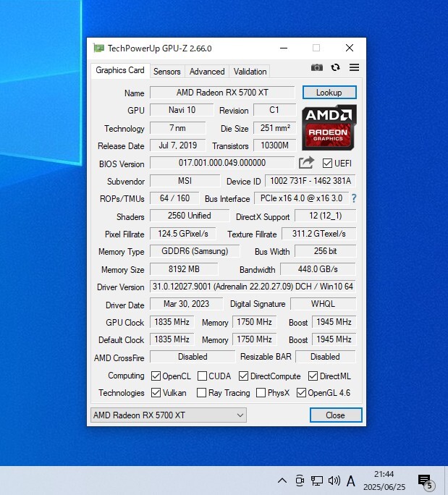Click the Transistors value 10300M
Viewport: 448px width, 495px height.
click(275, 145)
